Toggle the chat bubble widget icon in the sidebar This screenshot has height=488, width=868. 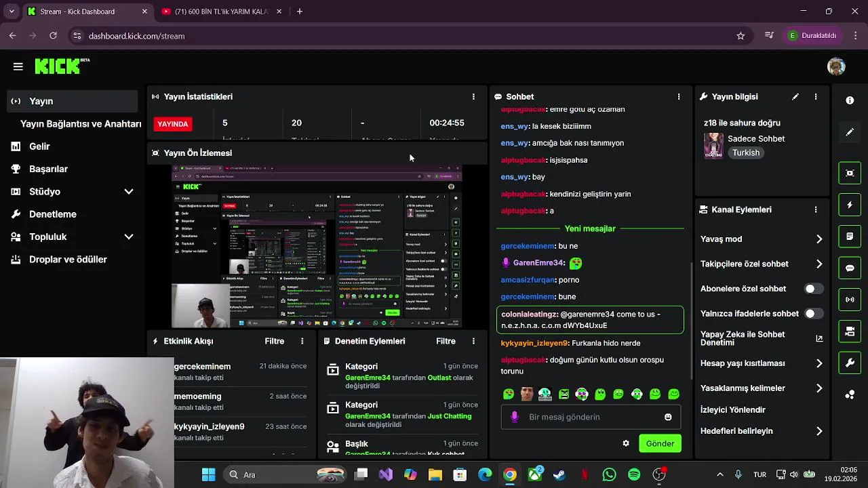[x=850, y=268]
